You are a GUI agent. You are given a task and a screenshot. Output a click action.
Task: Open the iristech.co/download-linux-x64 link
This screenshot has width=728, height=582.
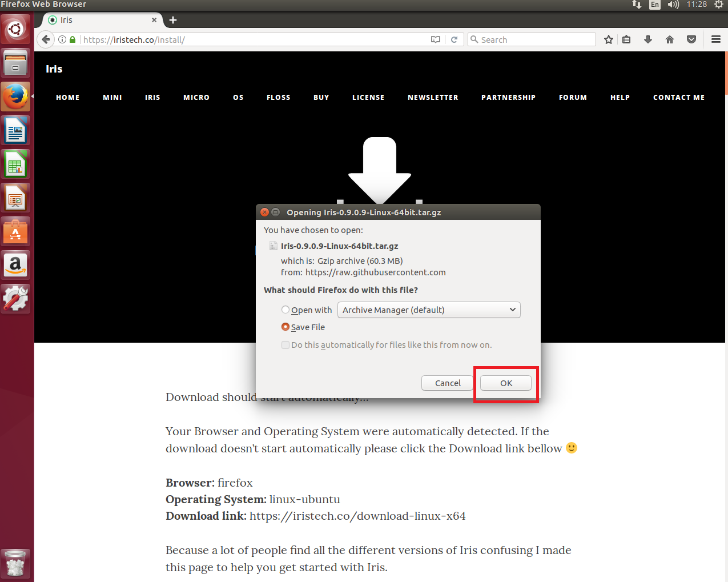point(357,516)
